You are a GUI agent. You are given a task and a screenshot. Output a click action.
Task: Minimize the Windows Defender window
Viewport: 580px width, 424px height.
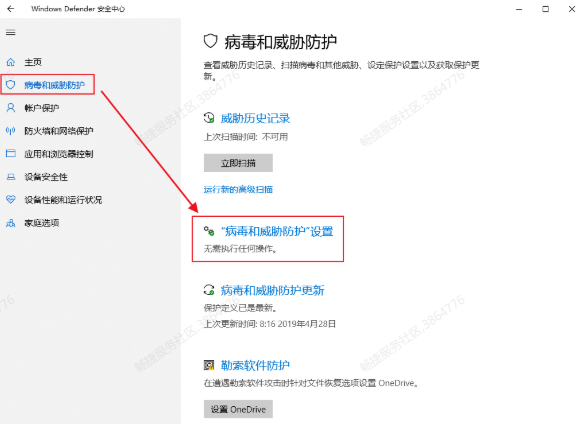[519, 9]
